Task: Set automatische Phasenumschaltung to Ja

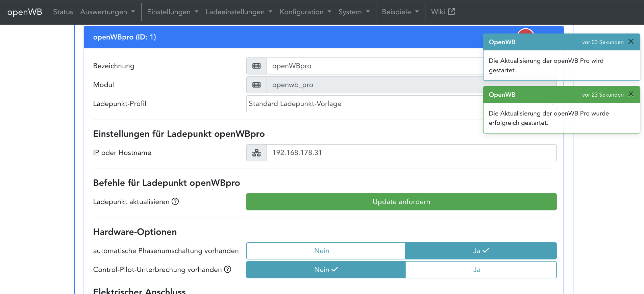Action: click(480, 251)
